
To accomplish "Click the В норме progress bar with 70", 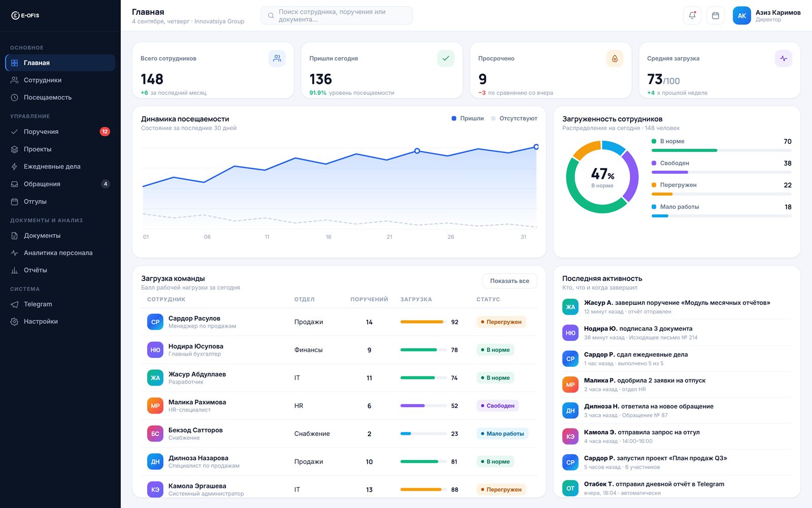I will click(721, 150).
